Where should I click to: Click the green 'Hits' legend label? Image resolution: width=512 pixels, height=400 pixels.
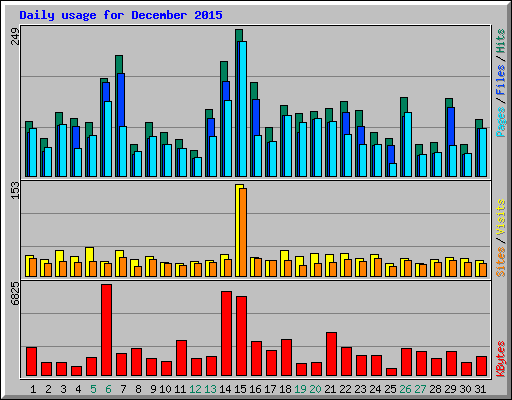(x=501, y=41)
